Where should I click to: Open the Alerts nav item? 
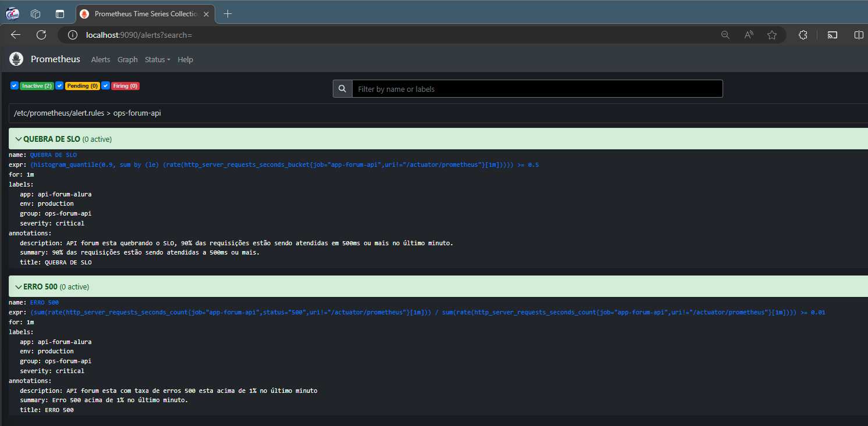click(101, 59)
